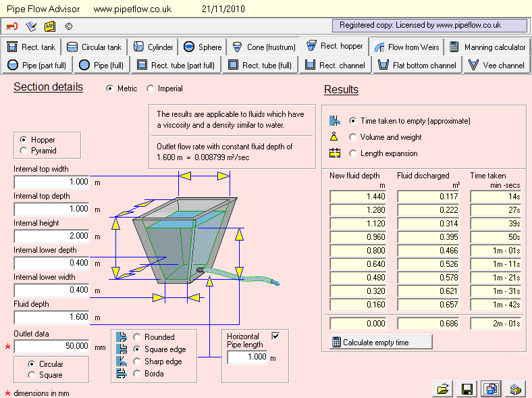Click the copy results icon
Image resolution: width=532 pixels, height=398 pixels.
click(490, 389)
